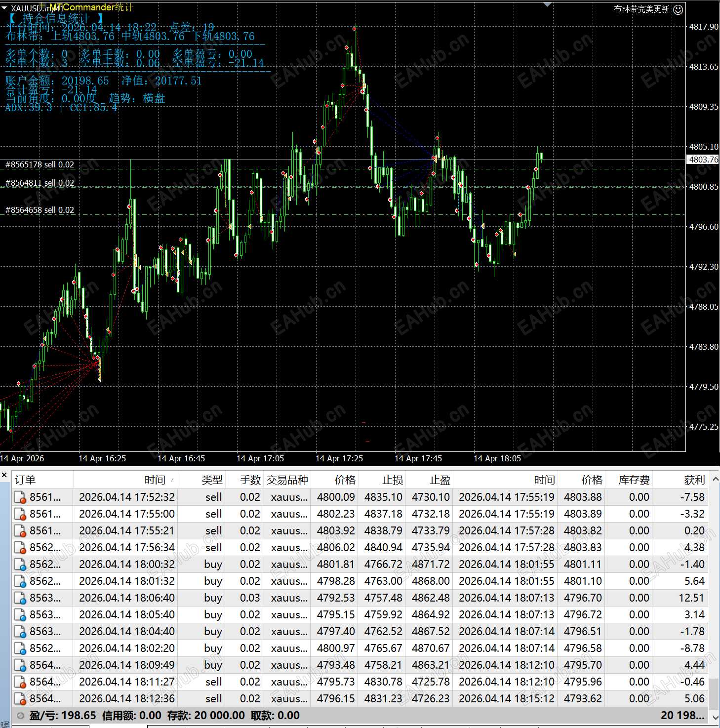Select sell order level line #8565178
The image size is (720, 728).
tap(40, 164)
